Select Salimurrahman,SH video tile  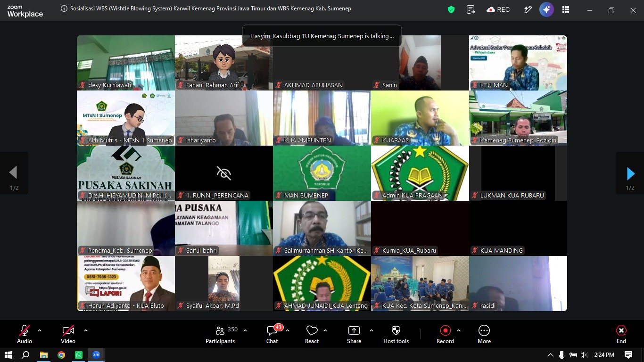pyautogui.click(x=322, y=228)
